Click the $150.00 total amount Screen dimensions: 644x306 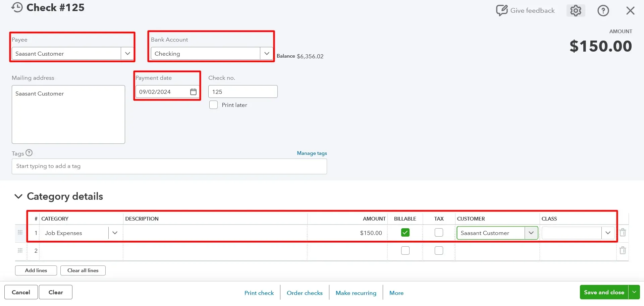click(601, 46)
